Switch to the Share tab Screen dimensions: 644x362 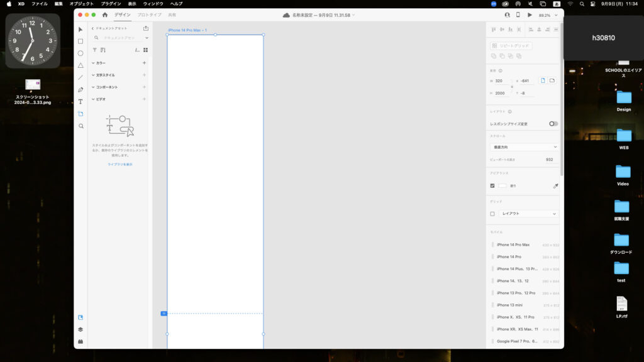[x=172, y=15]
